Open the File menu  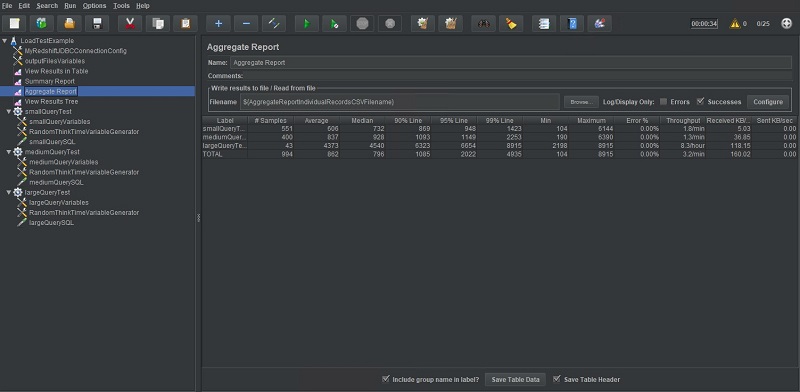tap(7, 6)
